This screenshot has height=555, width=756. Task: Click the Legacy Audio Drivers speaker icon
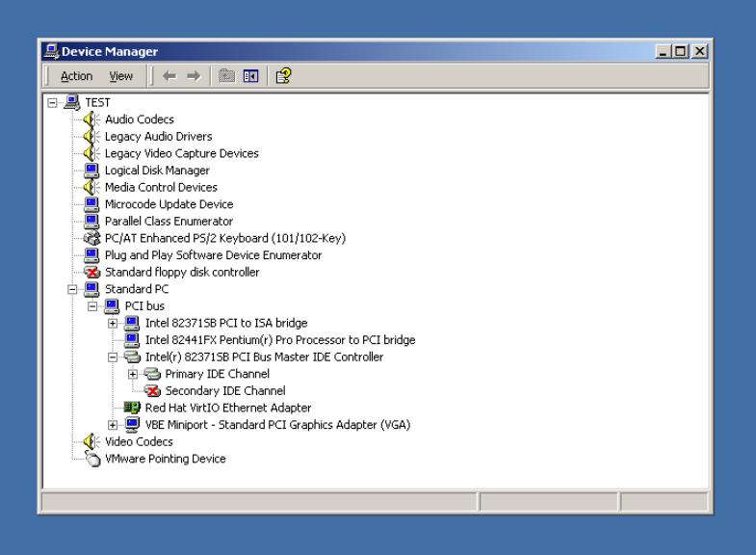pos(91,137)
